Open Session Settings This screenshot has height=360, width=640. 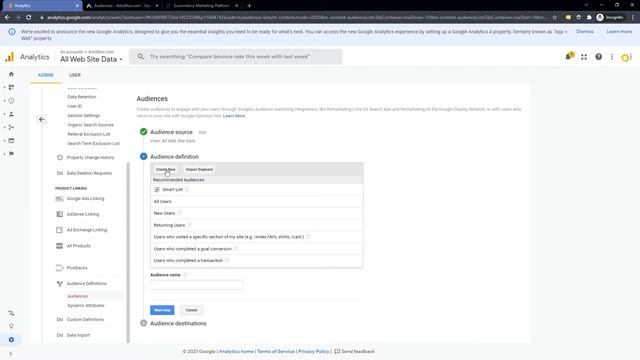[x=83, y=116]
